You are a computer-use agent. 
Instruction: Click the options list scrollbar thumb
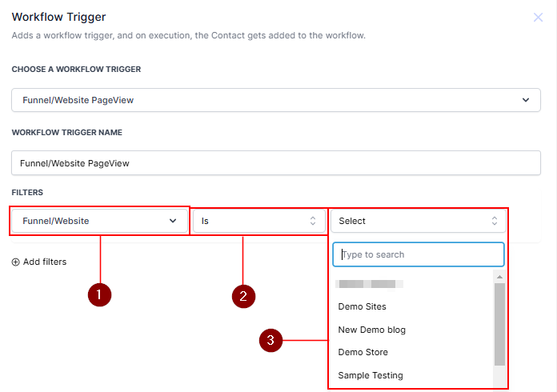point(499,323)
